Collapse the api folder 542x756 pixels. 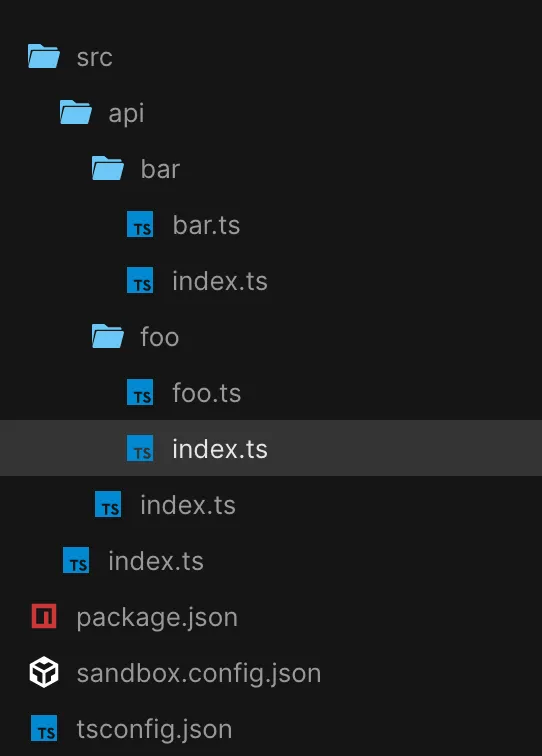[126, 114]
